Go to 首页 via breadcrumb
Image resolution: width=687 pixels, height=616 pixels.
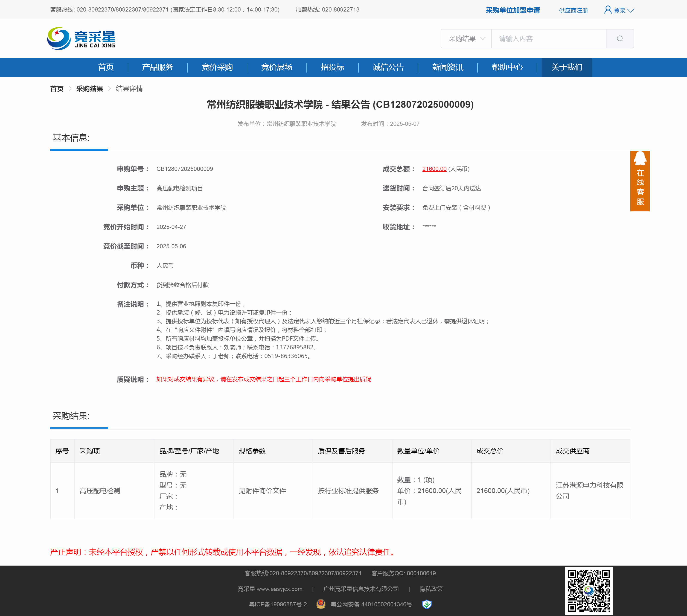57,89
